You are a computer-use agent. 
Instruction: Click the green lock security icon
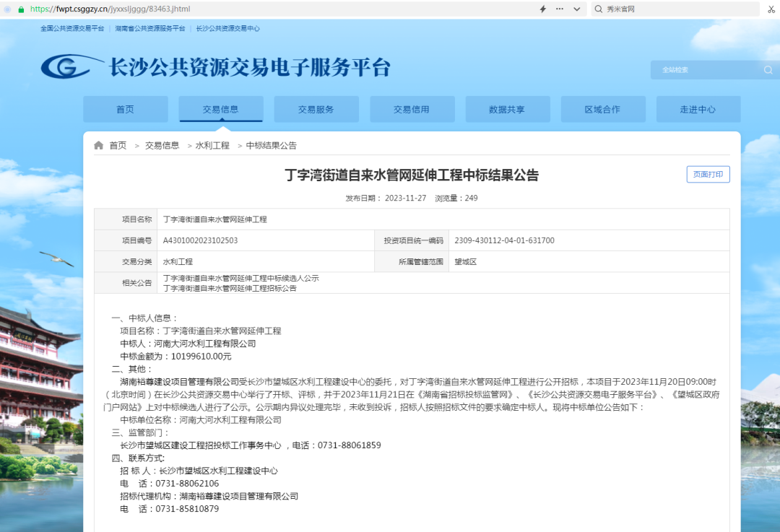[x=21, y=9]
